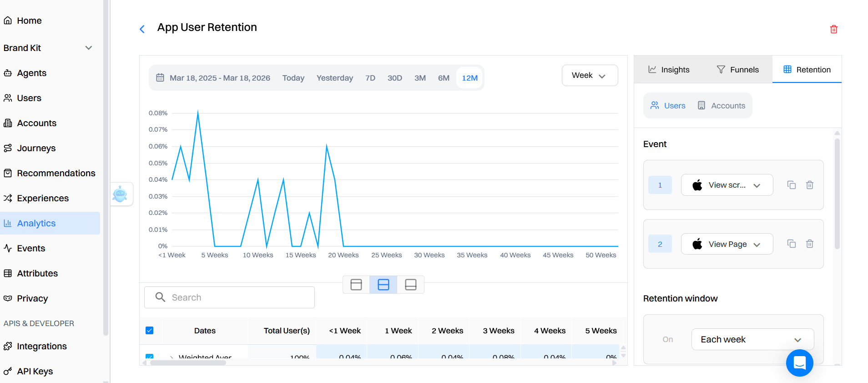
Task: Expand the Brand Kit section
Action: point(48,48)
